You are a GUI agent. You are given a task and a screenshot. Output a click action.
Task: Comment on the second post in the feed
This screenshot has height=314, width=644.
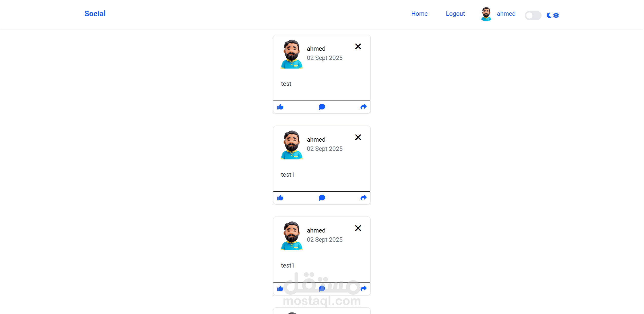[322, 198]
